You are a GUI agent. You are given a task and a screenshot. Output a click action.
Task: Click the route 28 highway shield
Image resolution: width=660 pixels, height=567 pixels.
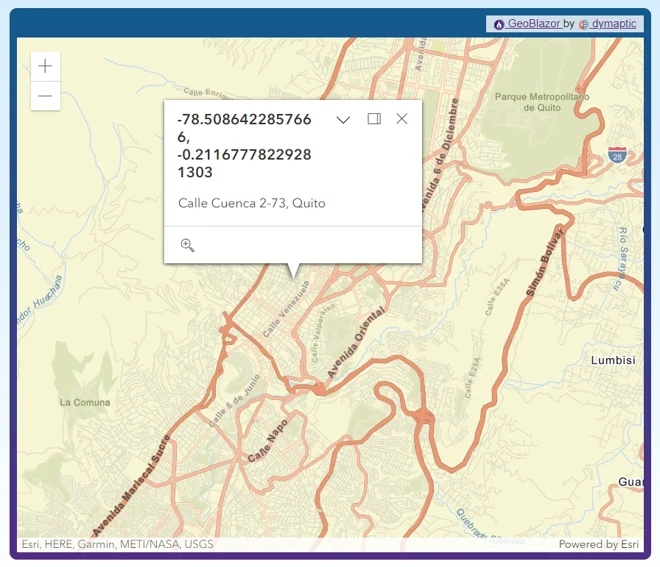617,155
